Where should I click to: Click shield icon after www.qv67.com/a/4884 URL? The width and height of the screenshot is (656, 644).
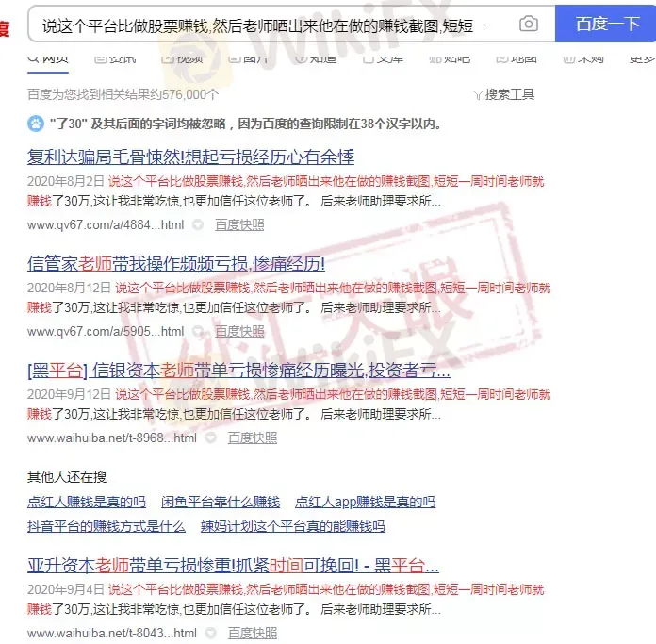click(198, 225)
